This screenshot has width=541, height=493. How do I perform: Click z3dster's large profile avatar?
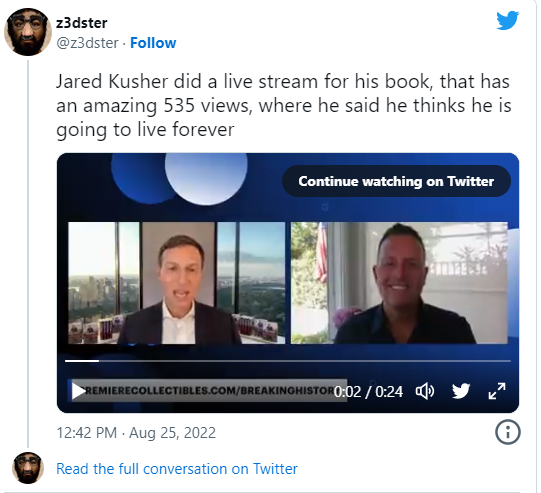coord(28,32)
